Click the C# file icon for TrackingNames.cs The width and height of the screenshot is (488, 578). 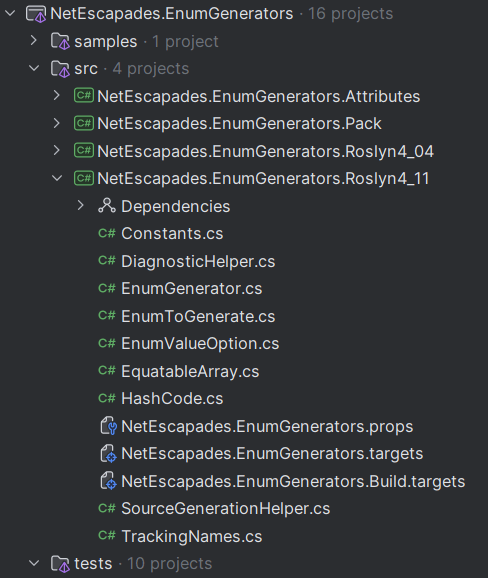point(107,536)
